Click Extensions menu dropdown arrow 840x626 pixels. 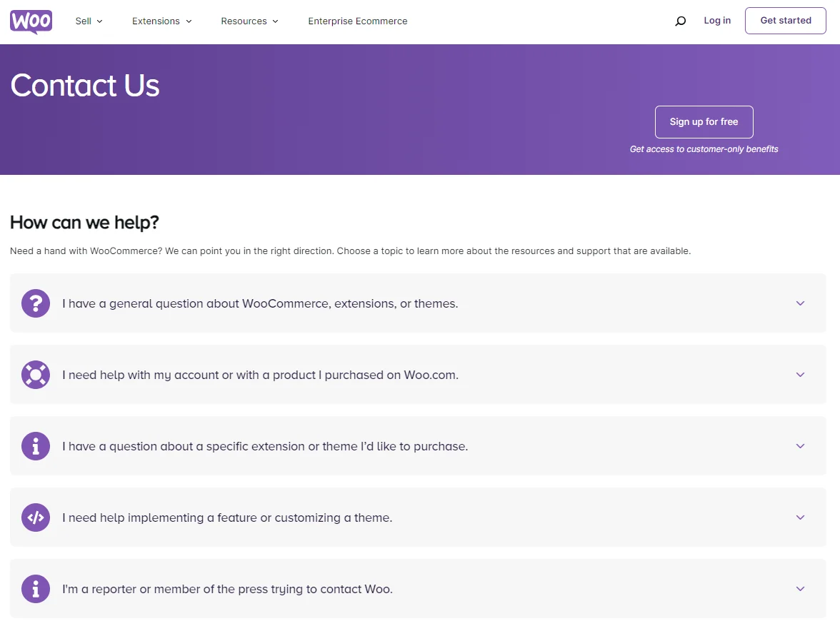click(x=189, y=21)
